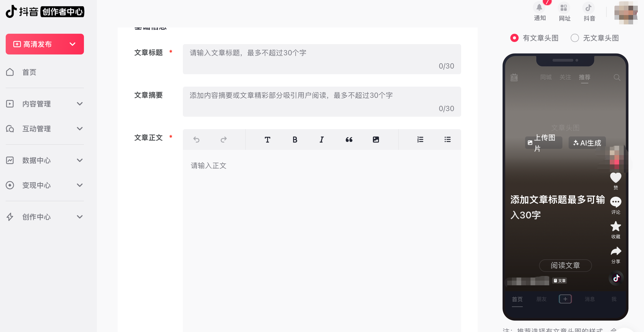The height and width of the screenshot is (332, 644).
Task: Open notifications via the 通知 bell icon
Action: pyautogui.click(x=540, y=8)
